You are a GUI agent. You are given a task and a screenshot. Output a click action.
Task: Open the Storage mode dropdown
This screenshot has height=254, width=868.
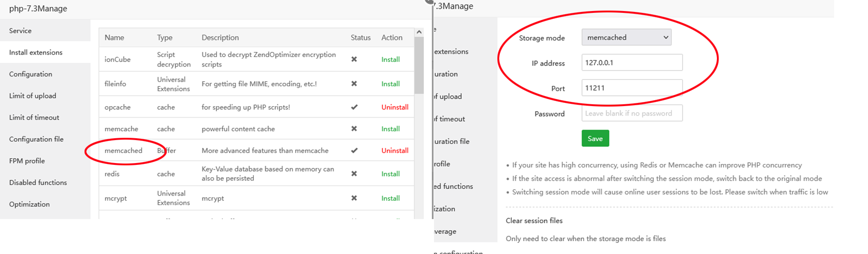pos(626,37)
